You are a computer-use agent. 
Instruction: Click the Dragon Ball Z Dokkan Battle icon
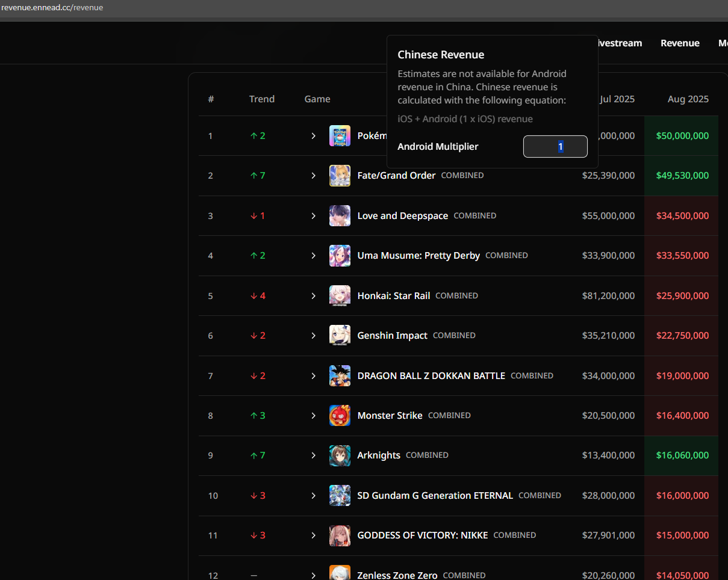click(x=340, y=375)
